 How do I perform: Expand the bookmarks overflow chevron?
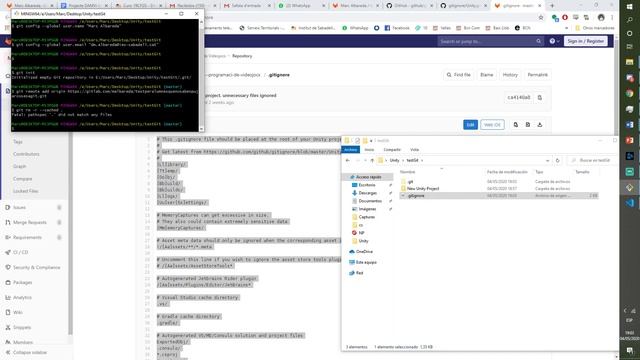point(567,28)
